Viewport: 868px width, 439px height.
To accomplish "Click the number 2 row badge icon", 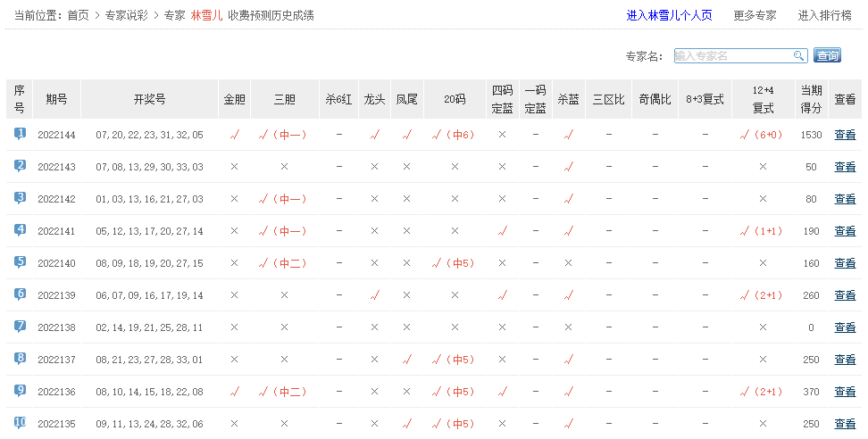I will tap(20, 166).
